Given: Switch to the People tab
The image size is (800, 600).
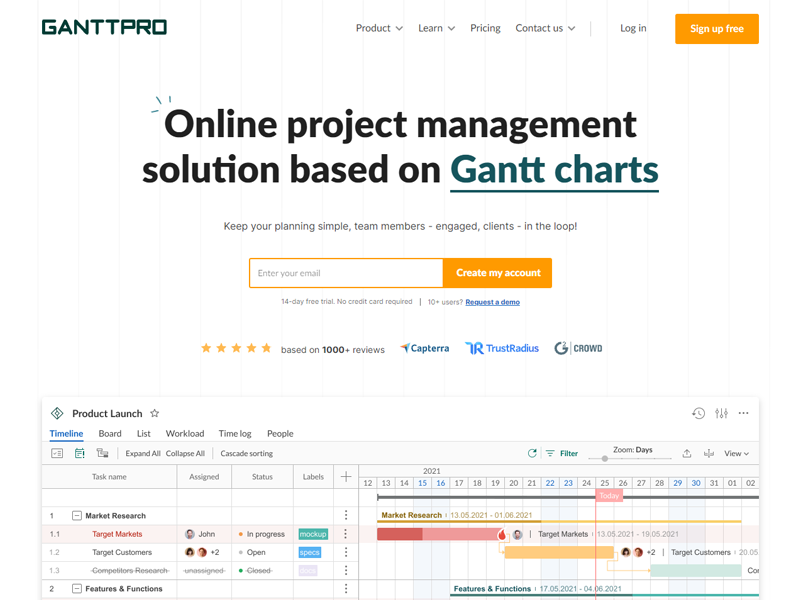Looking at the screenshot, I should tap(280, 434).
